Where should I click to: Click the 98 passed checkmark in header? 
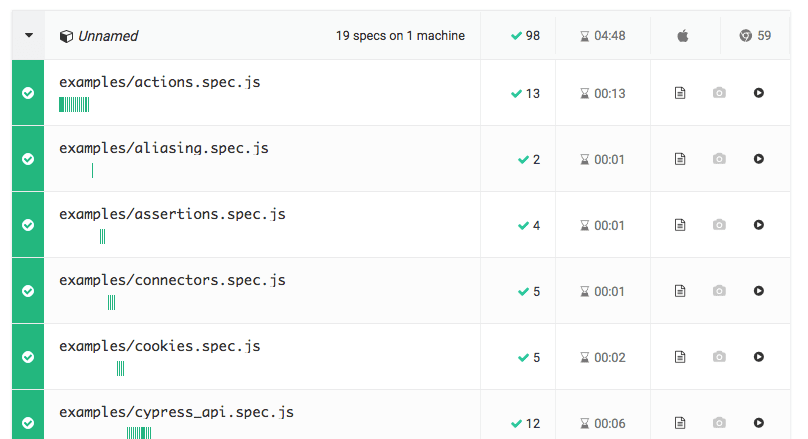coord(516,36)
